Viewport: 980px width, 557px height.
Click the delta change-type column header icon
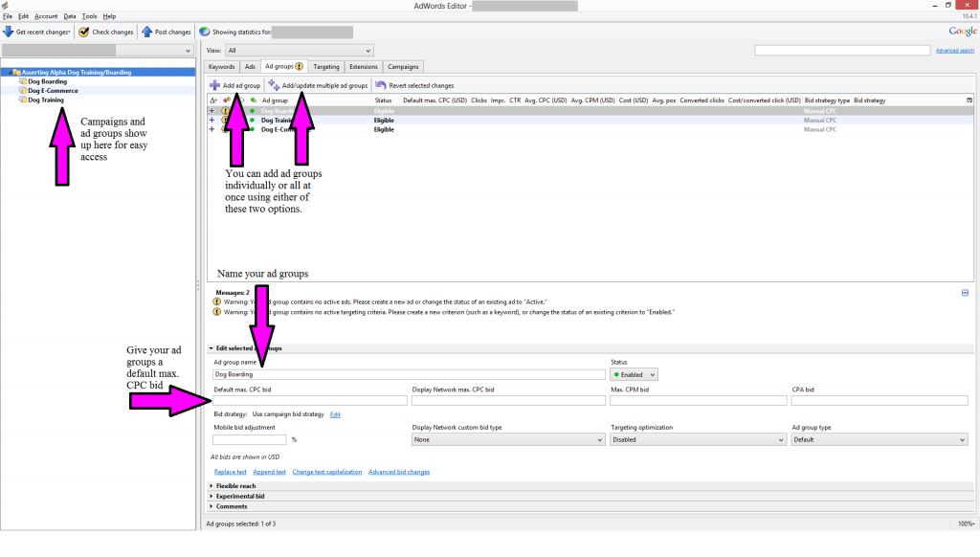tap(213, 100)
